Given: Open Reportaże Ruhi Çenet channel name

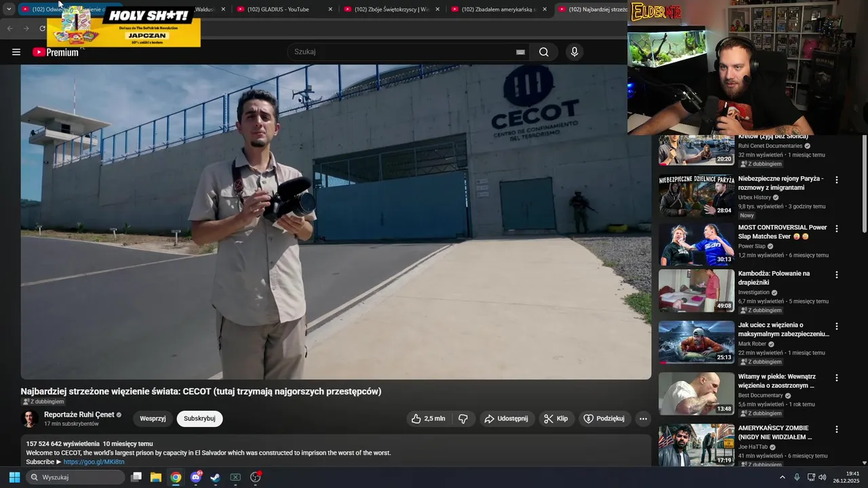Looking at the screenshot, I should (79, 415).
